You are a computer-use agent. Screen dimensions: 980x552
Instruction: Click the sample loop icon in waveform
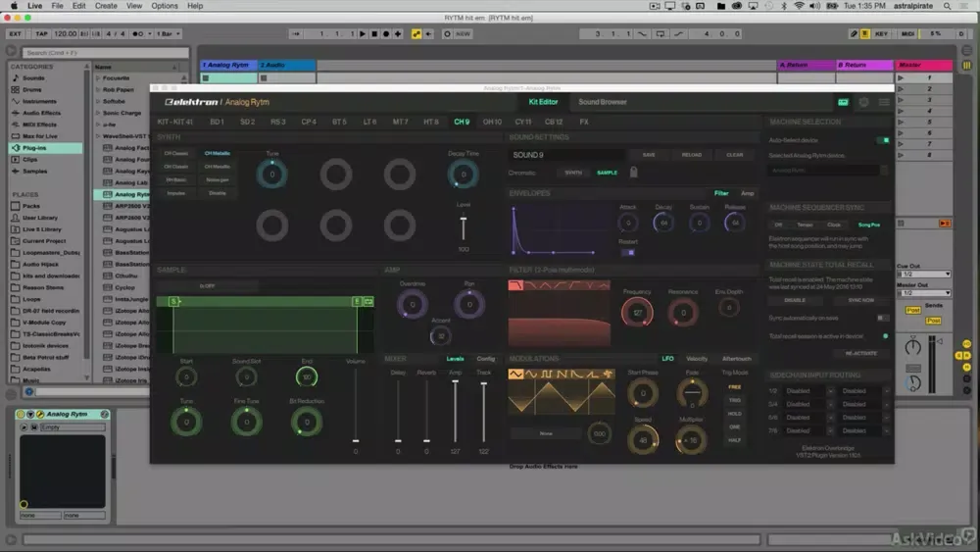point(368,301)
